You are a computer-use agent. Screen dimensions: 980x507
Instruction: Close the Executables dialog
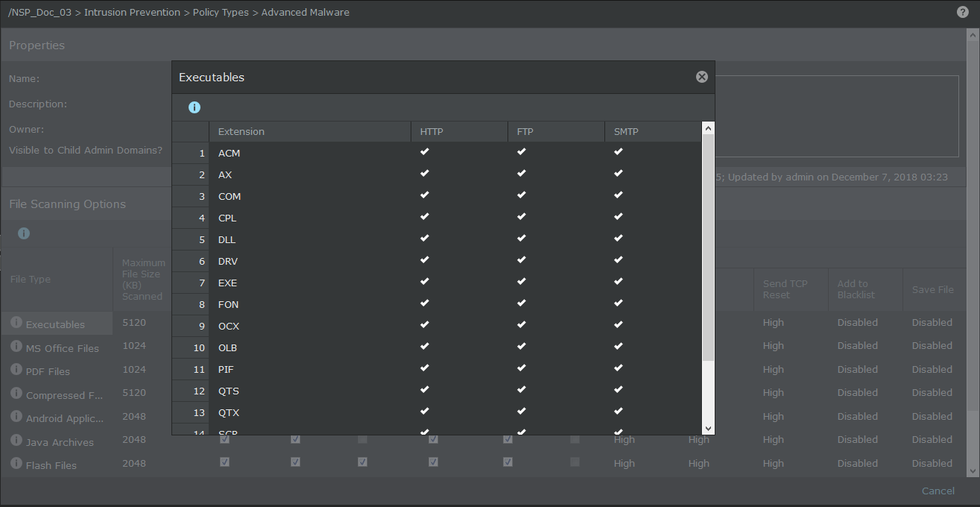701,77
